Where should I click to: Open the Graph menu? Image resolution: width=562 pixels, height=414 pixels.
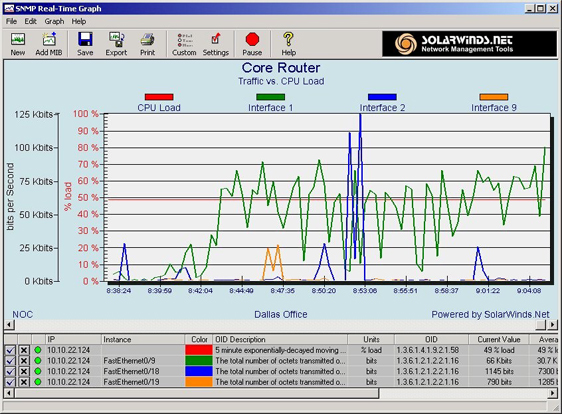[x=54, y=22]
